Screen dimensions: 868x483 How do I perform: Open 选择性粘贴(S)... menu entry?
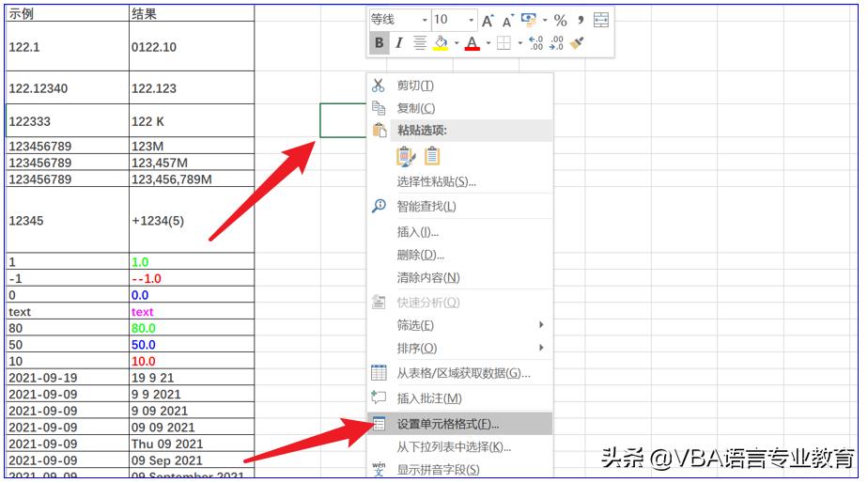[460, 181]
